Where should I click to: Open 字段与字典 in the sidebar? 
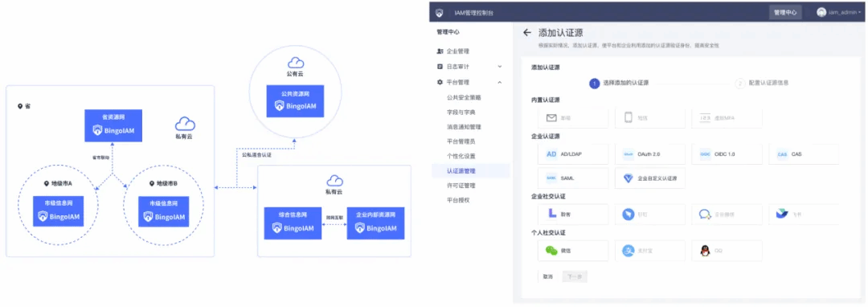[x=461, y=112]
